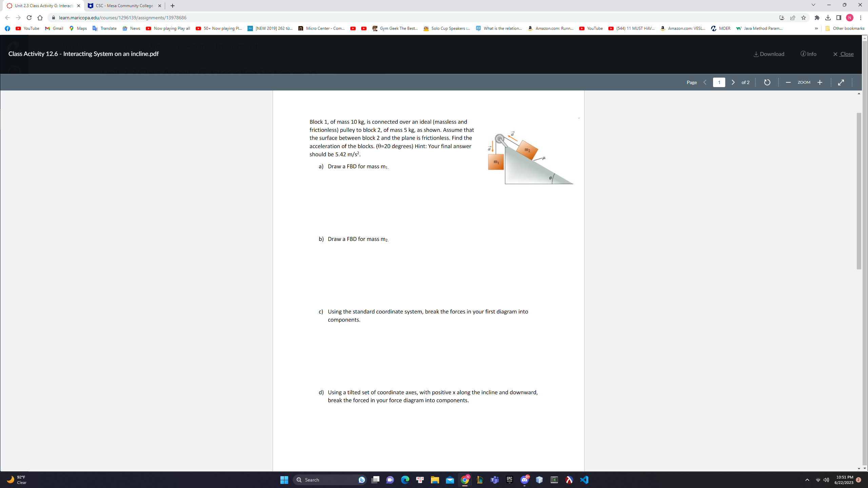868x488 pixels.
Task: Open Chrome three-dot menu
Action: click(861, 18)
